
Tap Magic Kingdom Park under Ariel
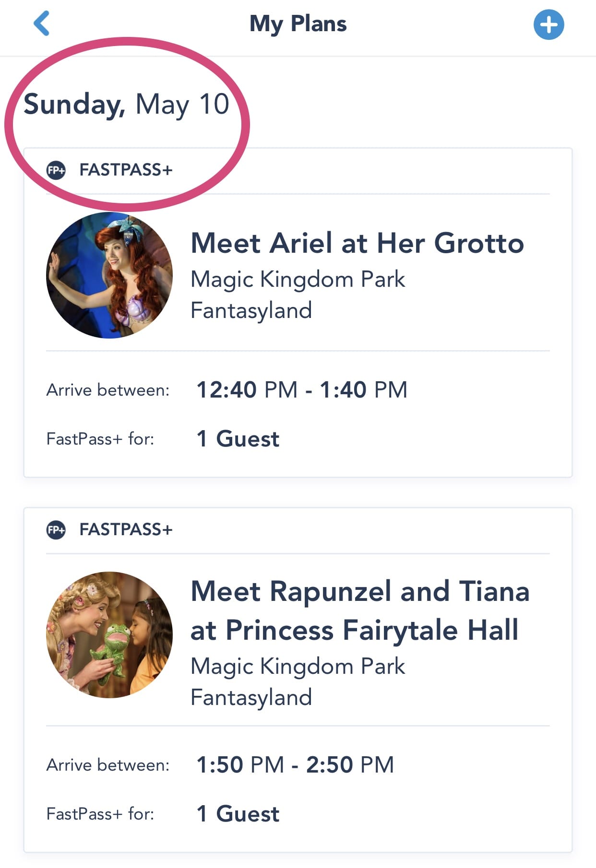(x=298, y=280)
